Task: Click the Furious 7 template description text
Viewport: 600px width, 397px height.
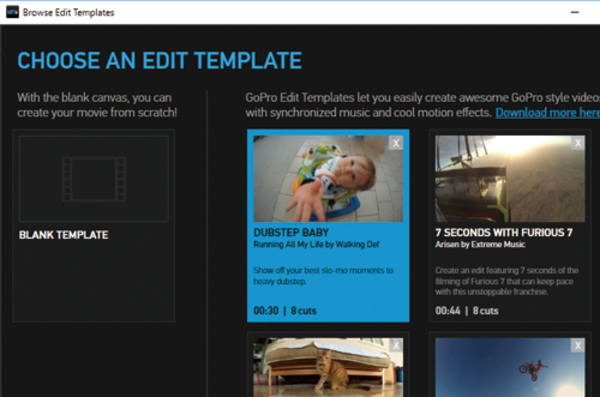Action: coord(507,281)
